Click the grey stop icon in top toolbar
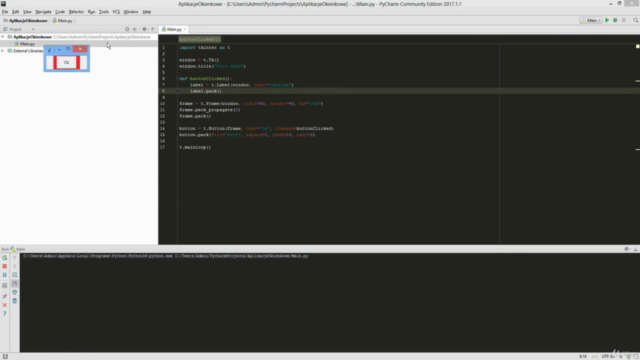 pos(624,20)
